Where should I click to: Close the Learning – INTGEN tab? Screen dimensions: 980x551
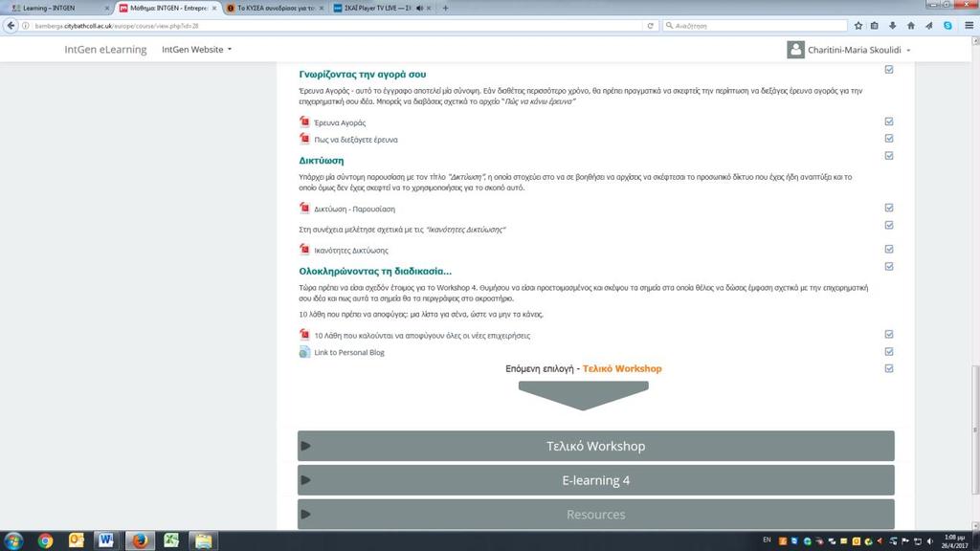[x=106, y=8]
